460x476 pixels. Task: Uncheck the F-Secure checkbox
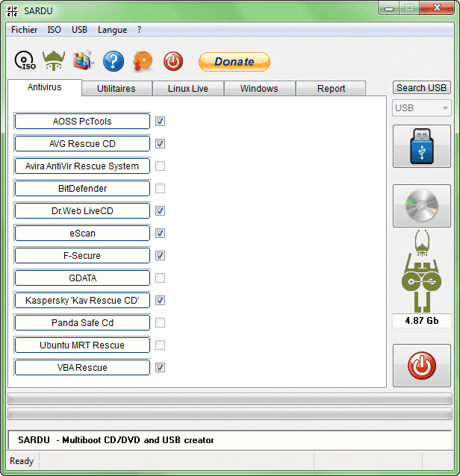160,256
